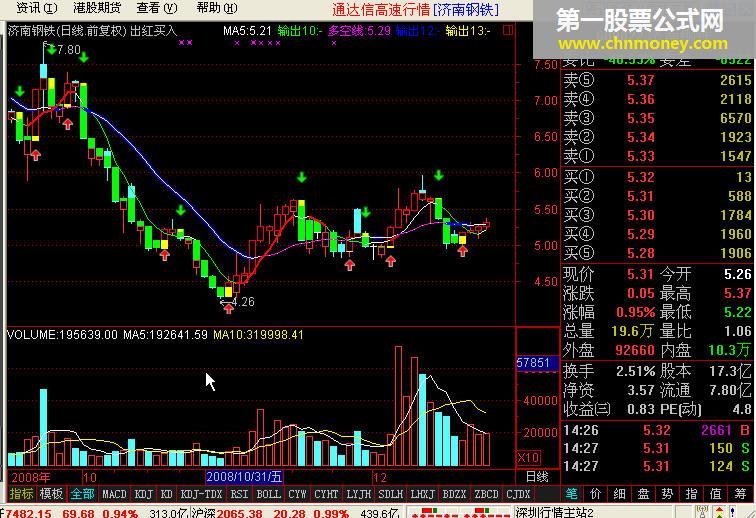The height and width of the screenshot is (518, 756).
Task: Switch indicator to KDJ-TDX
Action: pos(201,494)
